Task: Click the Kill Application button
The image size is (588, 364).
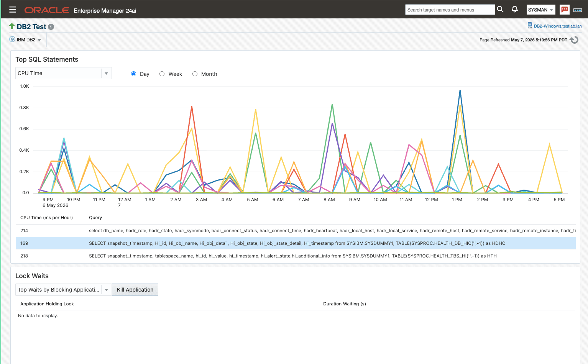Action: pos(135,290)
